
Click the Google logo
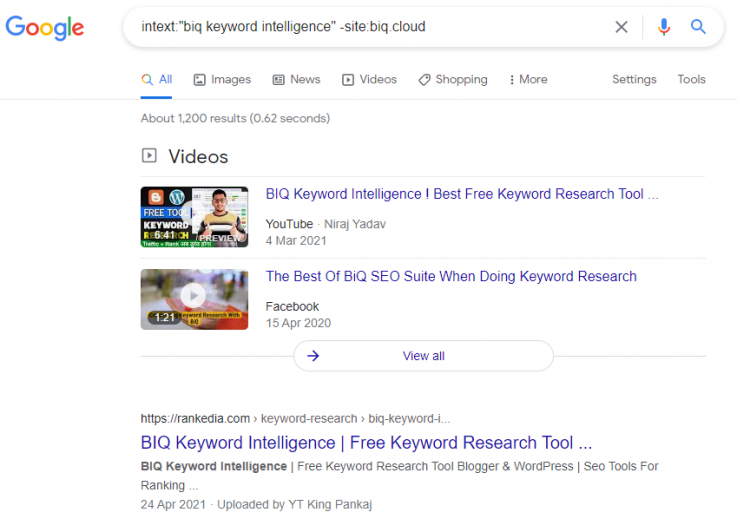point(45,28)
